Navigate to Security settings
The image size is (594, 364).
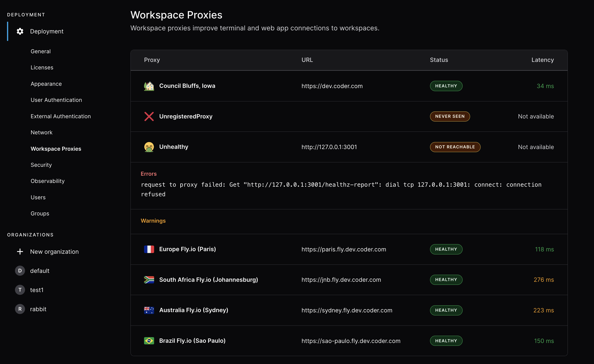click(x=41, y=165)
